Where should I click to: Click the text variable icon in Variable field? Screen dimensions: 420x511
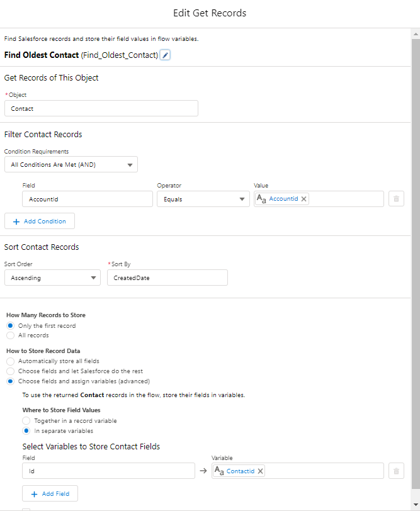click(220, 471)
